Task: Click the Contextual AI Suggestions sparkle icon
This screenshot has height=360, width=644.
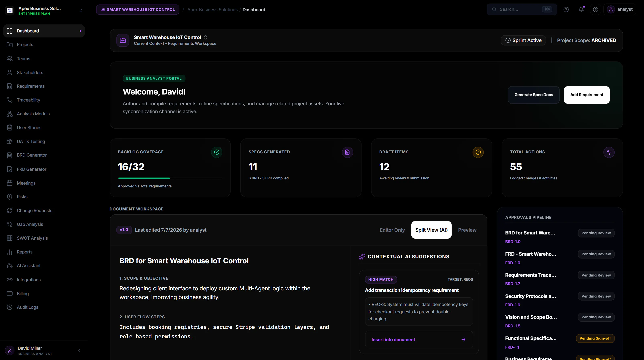Action: coord(362,257)
